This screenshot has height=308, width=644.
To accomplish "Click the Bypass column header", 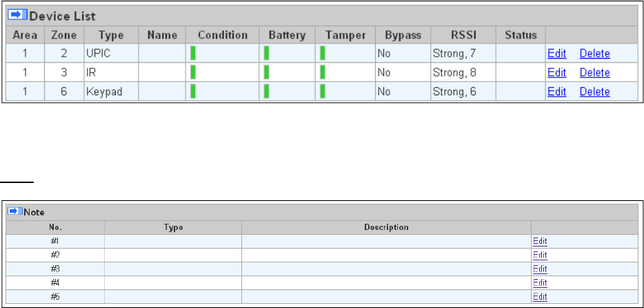I will [403, 35].
